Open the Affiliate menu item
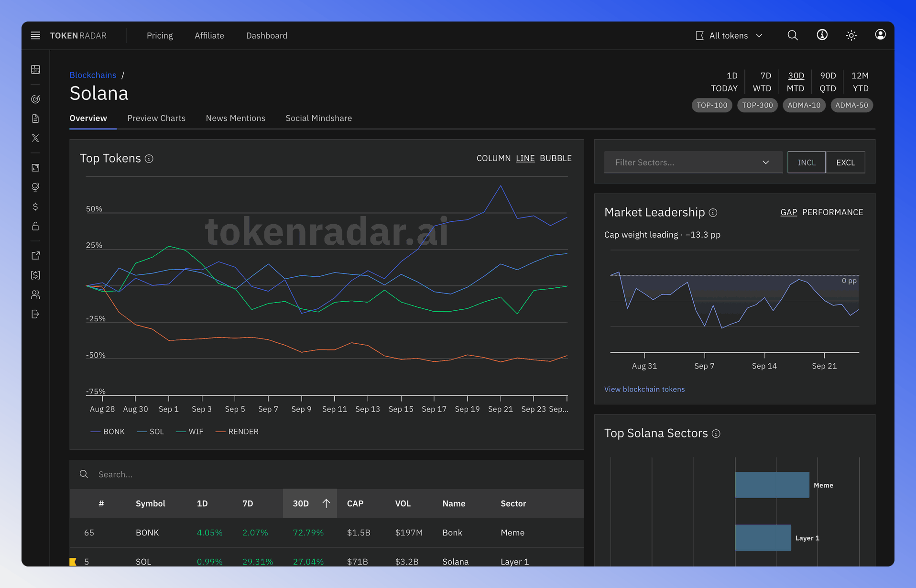The height and width of the screenshot is (588, 916). pyautogui.click(x=209, y=35)
